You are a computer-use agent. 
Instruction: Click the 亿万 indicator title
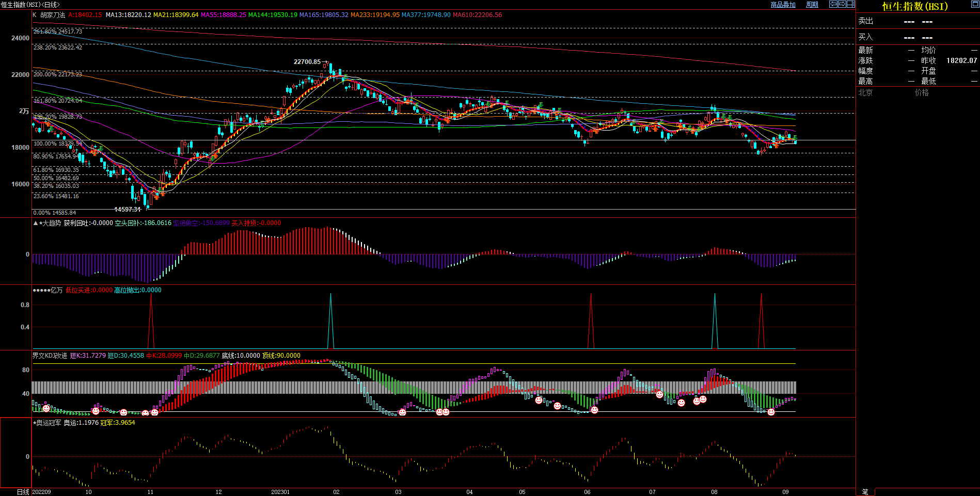point(56,290)
